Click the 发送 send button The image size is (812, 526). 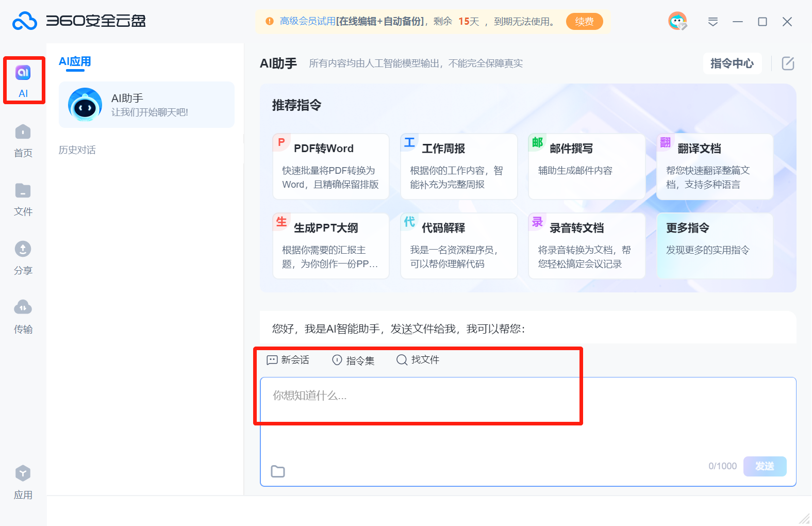click(x=765, y=466)
